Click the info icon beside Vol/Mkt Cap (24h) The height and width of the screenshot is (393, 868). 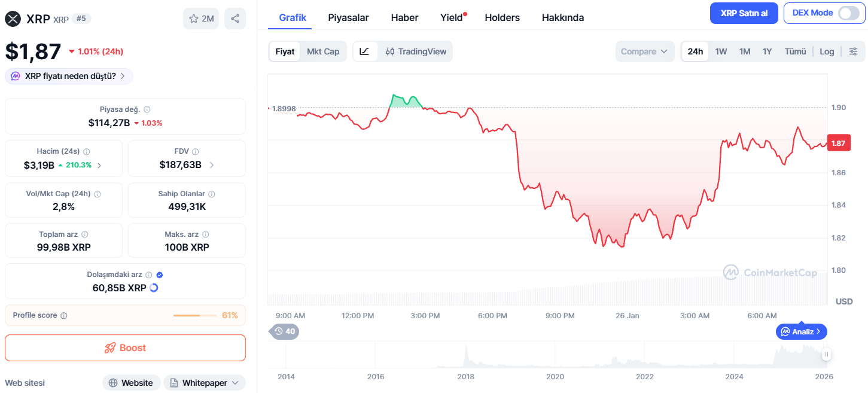click(98, 194)
